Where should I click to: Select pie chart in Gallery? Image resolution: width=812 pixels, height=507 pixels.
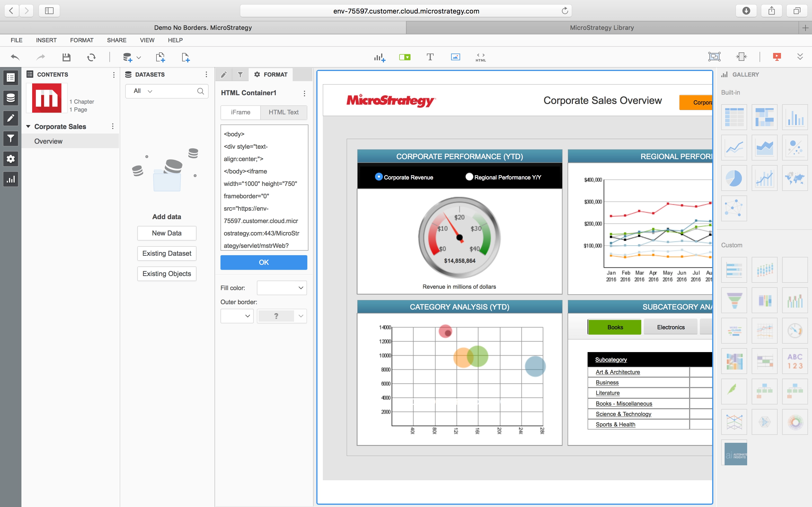[734, 178]
